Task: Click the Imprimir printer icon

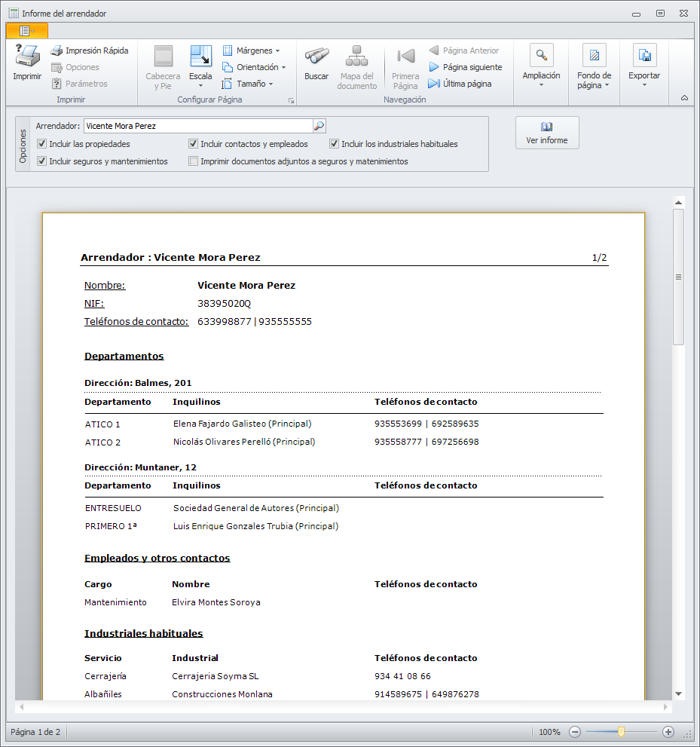Action: click(27, 57)
